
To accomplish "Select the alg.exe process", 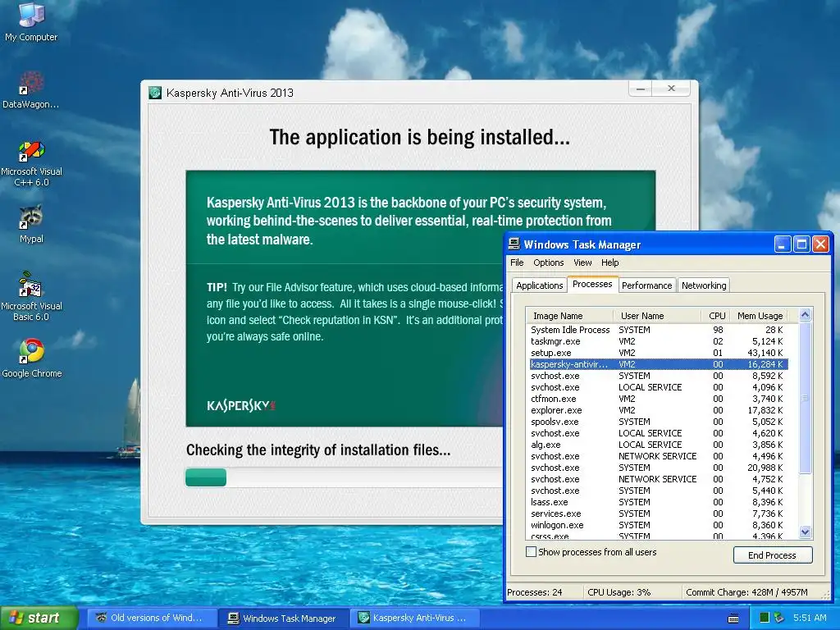I will click(659, 445).
